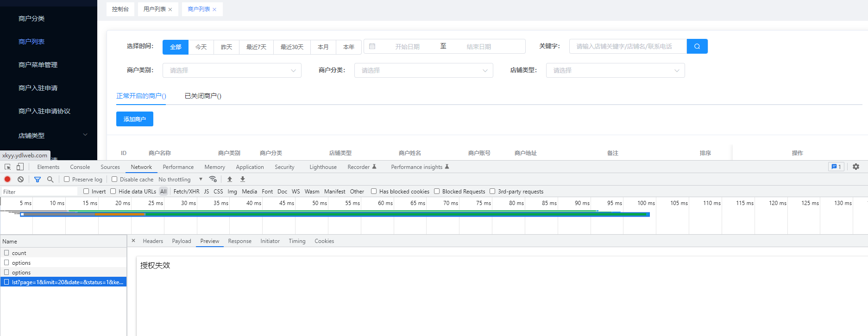Select the first options request row
This screenshot has width=868, height=336.
[x=63, y=262]
